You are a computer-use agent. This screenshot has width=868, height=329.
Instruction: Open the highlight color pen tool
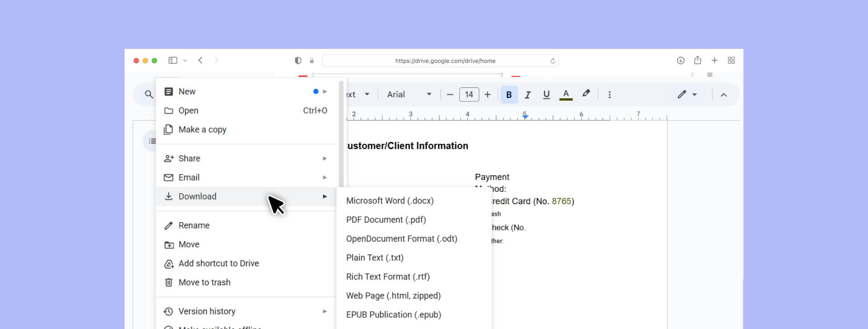tap(586, 94)
